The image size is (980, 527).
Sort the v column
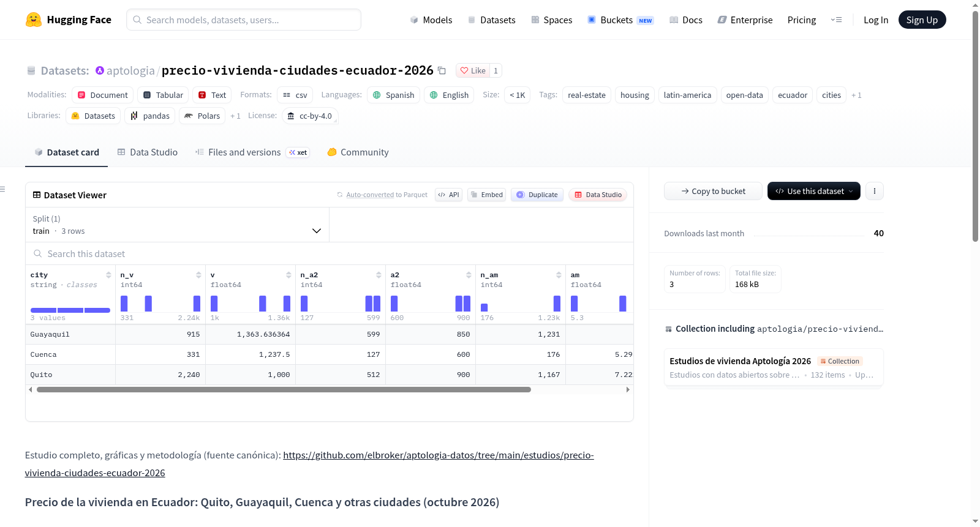click(288, 275)
